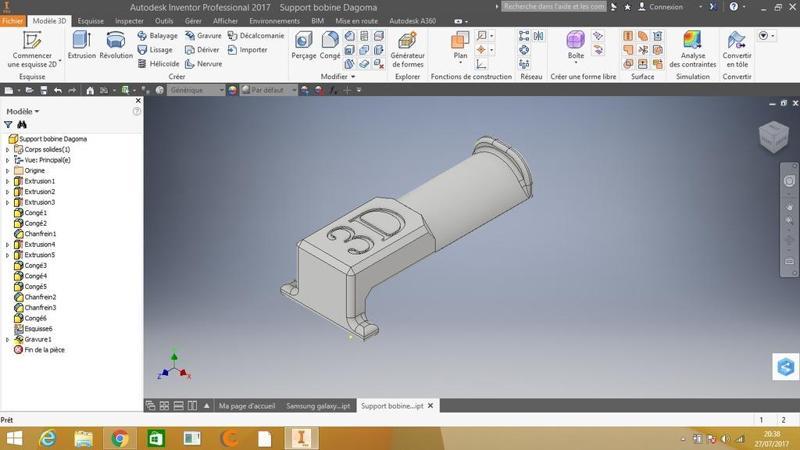Switch to the Outils ribbon tab
800x450 pixels.
(x=164, y=21)
